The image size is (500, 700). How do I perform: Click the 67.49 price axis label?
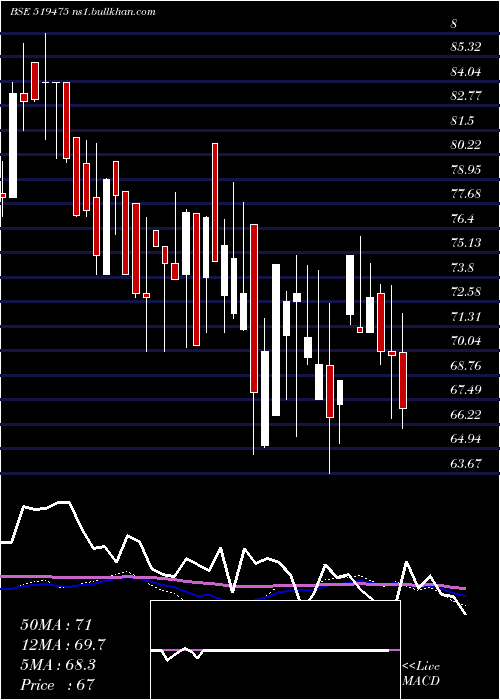466,390
